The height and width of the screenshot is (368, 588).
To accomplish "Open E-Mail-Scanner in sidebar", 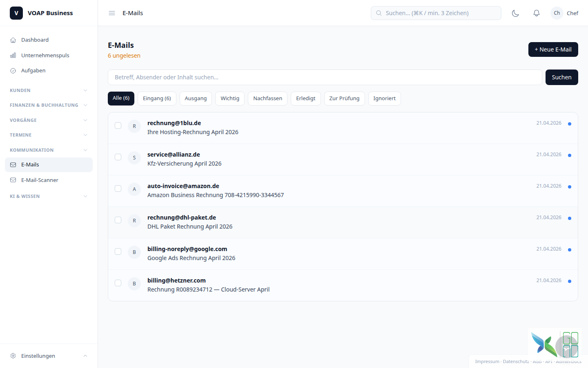I will [49, 180].
